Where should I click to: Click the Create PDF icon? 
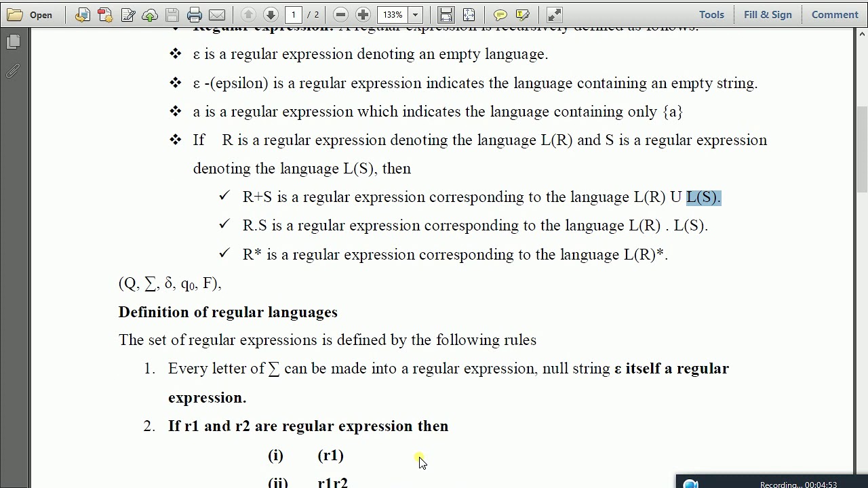point(105,14)
